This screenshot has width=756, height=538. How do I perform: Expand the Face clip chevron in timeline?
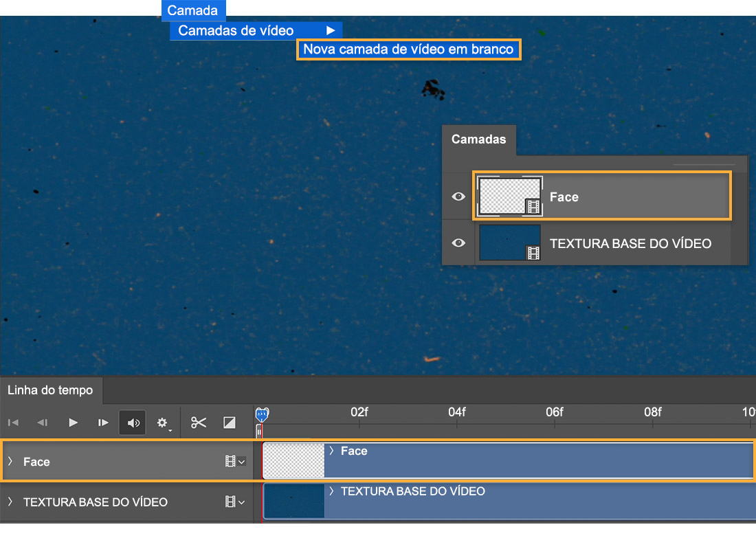331,451
